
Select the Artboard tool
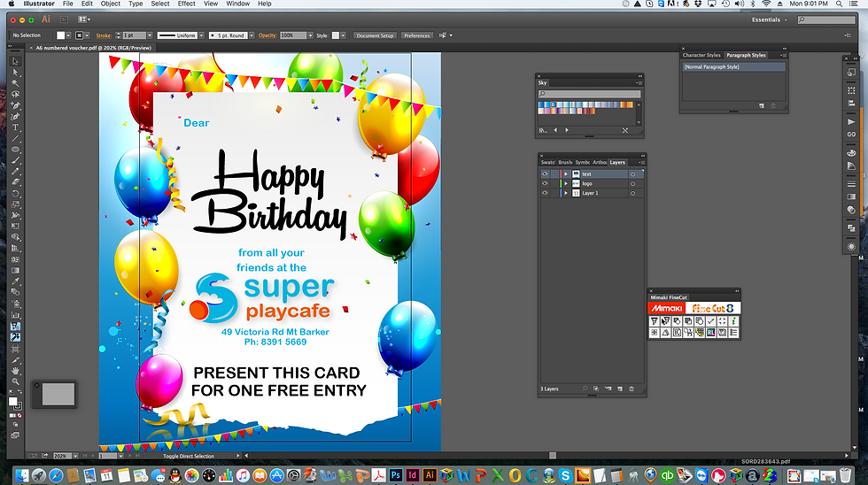click(16, 349)
